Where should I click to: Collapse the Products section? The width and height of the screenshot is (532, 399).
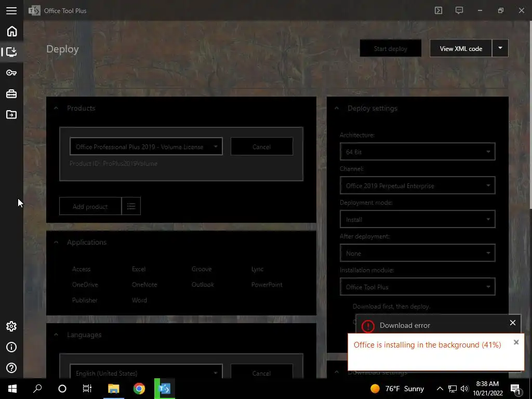click(56, 108)
